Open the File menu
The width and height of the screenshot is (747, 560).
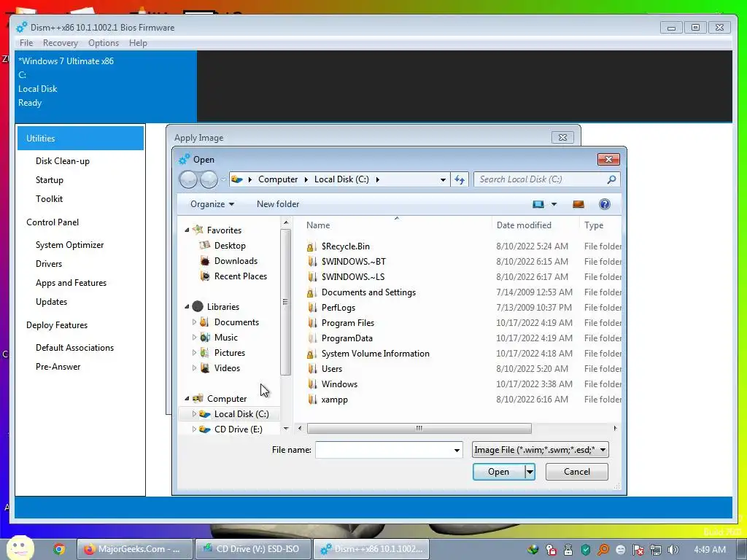[x=26, y=43]
